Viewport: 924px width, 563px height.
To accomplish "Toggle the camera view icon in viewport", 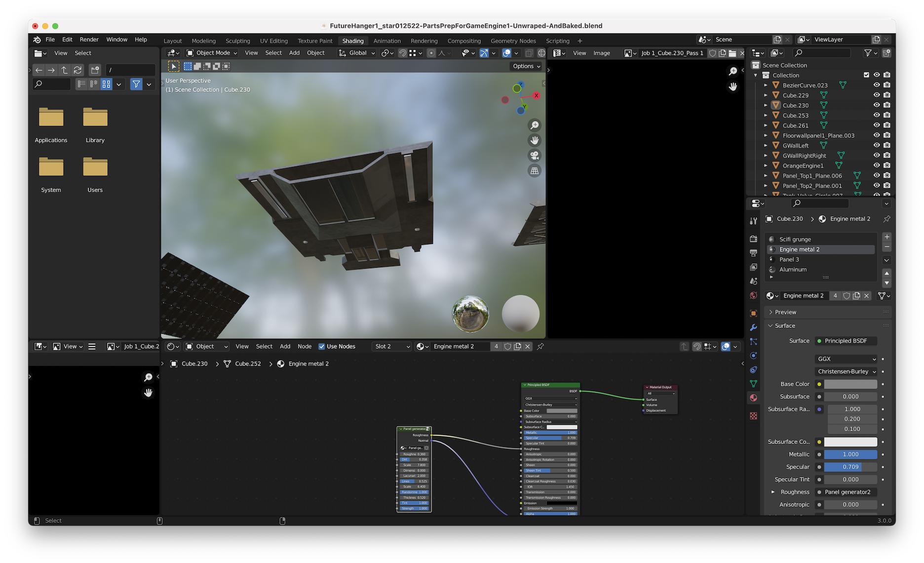I will (x=535, y=156).
